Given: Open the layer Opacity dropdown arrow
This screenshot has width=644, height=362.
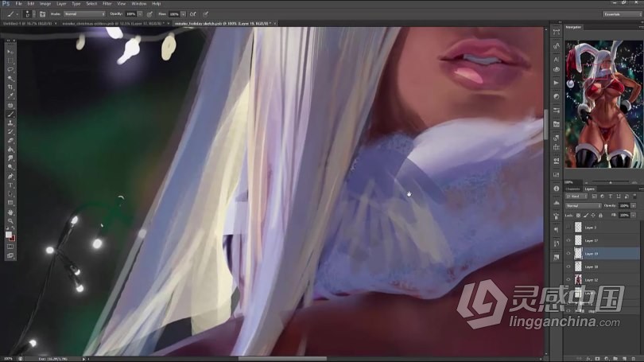Looking at the screenshot, I should pos(634,205).
